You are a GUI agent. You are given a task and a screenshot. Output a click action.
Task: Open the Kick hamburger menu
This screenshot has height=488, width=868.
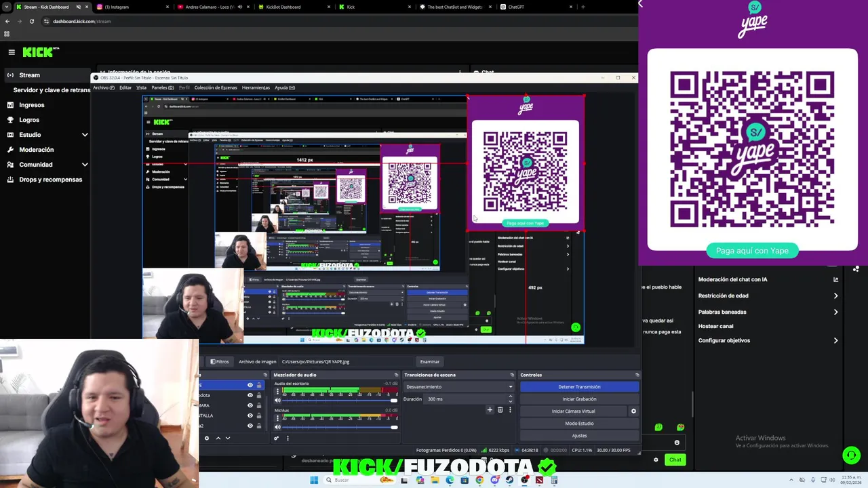[x=12, y=52]
